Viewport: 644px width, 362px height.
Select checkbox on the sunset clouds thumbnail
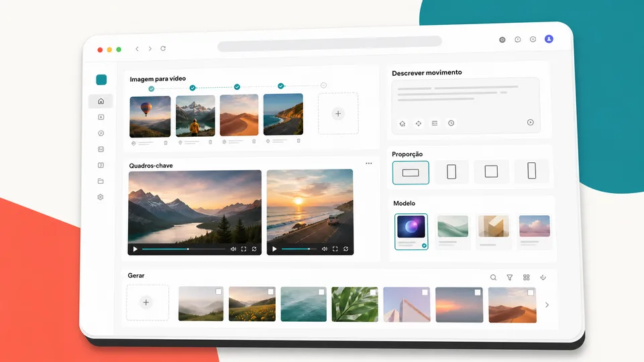click(x=477, y=292)
